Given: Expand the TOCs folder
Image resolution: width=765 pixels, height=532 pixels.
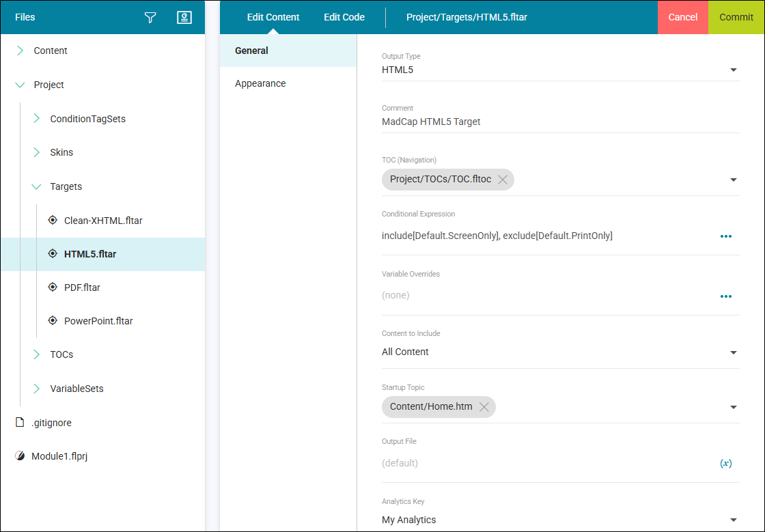Looking at the screenshot, I should click(x=37, y=354).
